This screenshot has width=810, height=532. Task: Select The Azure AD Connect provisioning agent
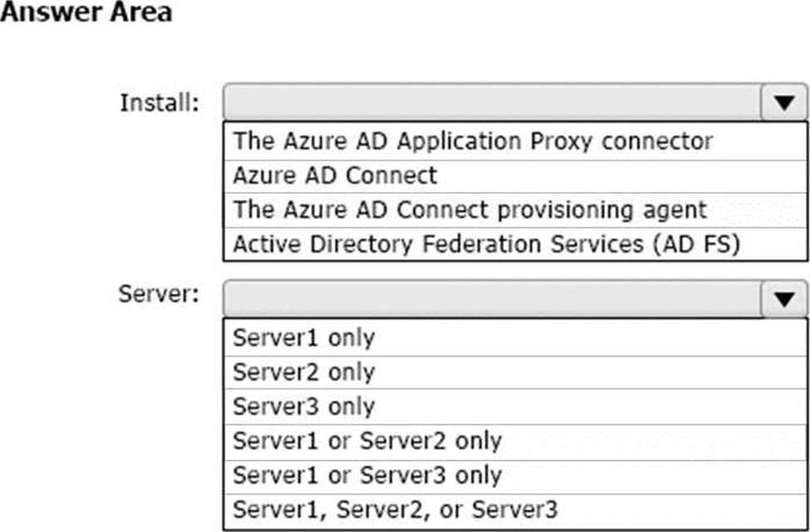pos(515,210)
